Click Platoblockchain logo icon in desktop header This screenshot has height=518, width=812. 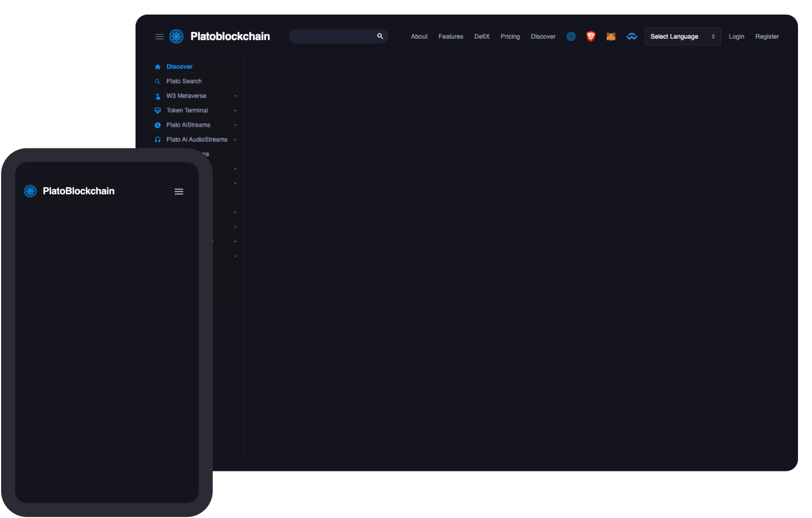[176, 36]
